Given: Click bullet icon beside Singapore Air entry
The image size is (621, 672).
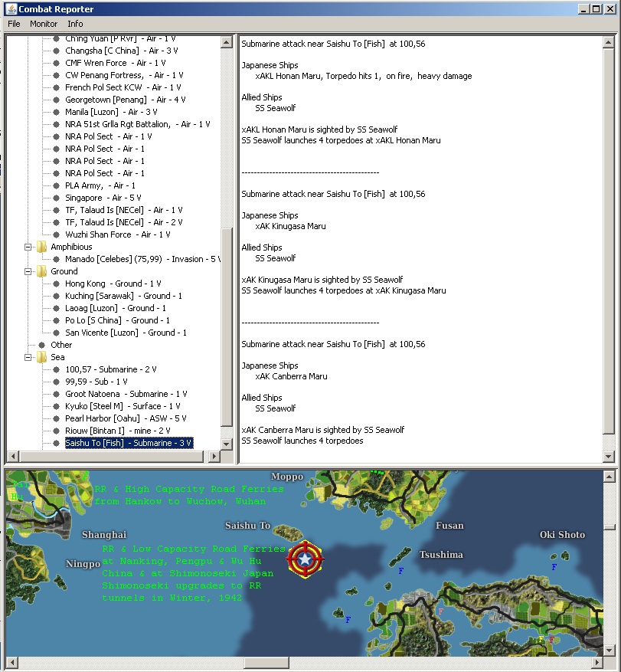Looking at the screenshot, I should point(56,198).
